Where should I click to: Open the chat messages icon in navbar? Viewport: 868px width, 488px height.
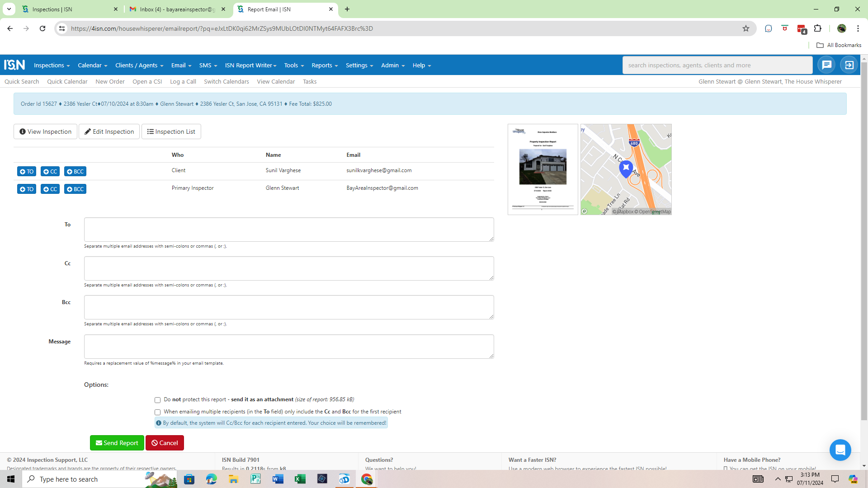(827, 65)
